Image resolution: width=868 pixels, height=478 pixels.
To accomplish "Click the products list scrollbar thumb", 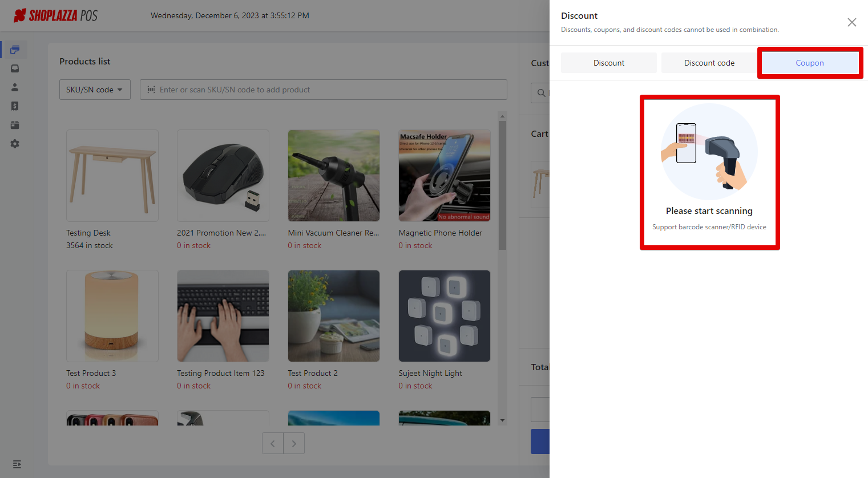I will point(502,185).
